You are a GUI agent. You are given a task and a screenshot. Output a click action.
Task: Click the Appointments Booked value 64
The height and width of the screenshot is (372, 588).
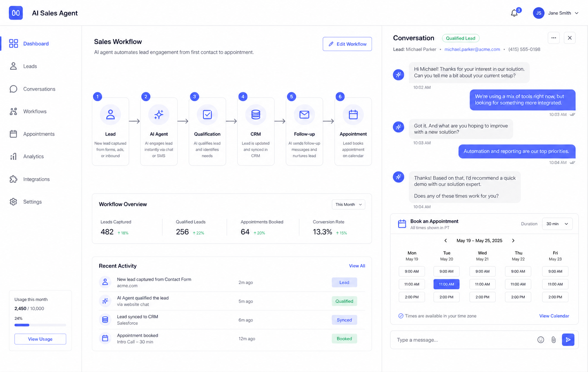245,232
